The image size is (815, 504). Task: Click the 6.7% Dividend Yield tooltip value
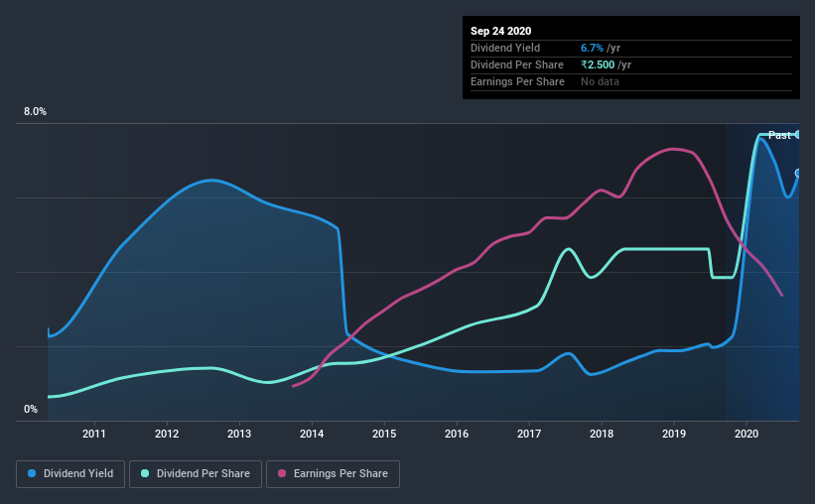[x=592, y=48]
